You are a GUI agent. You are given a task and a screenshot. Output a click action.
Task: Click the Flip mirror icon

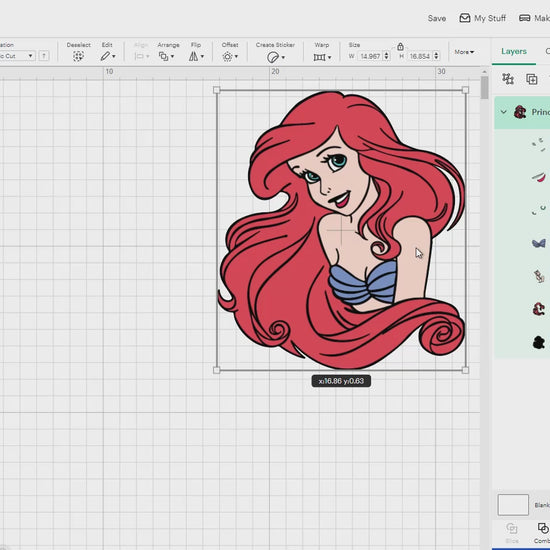193,56
